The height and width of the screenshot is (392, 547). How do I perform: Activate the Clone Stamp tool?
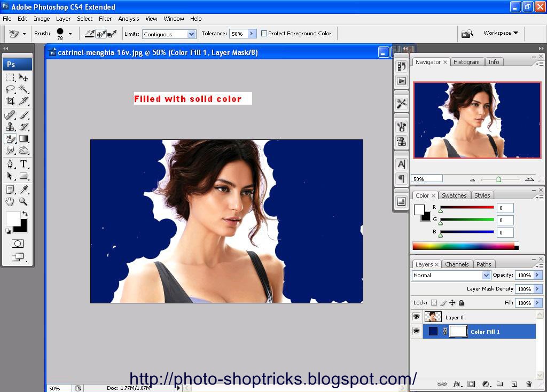(x=10, y=127)
